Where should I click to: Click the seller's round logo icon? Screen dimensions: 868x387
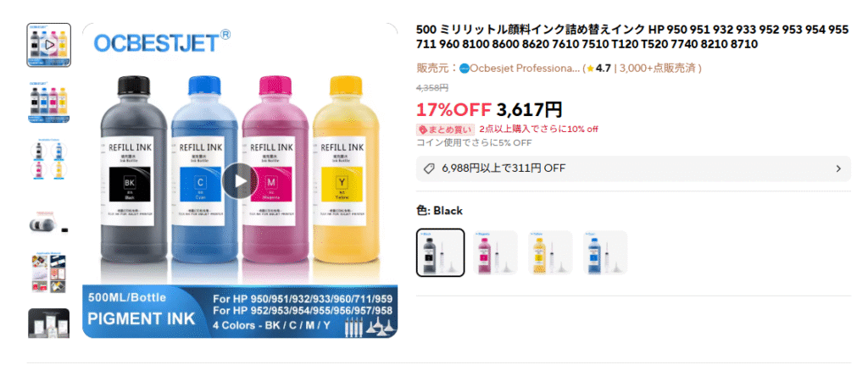pos(465,69)
